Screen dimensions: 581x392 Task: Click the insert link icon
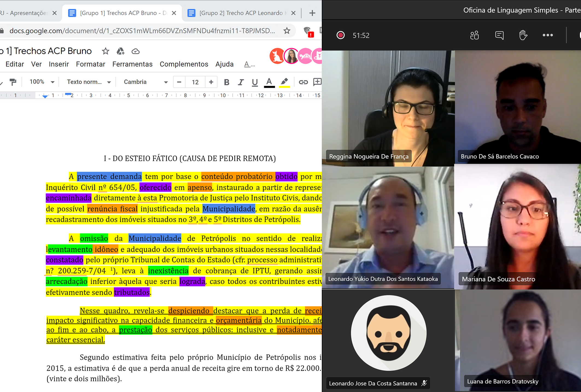click(303, 82)
